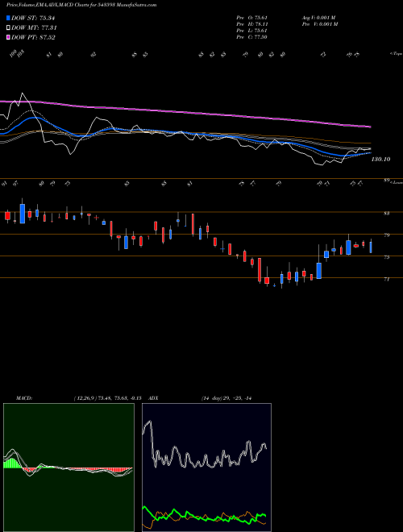The height and width of the screenshot is (532, 403).
Task: Select the DOW ST: 75.34 legend label
Action: pos(33,18)
